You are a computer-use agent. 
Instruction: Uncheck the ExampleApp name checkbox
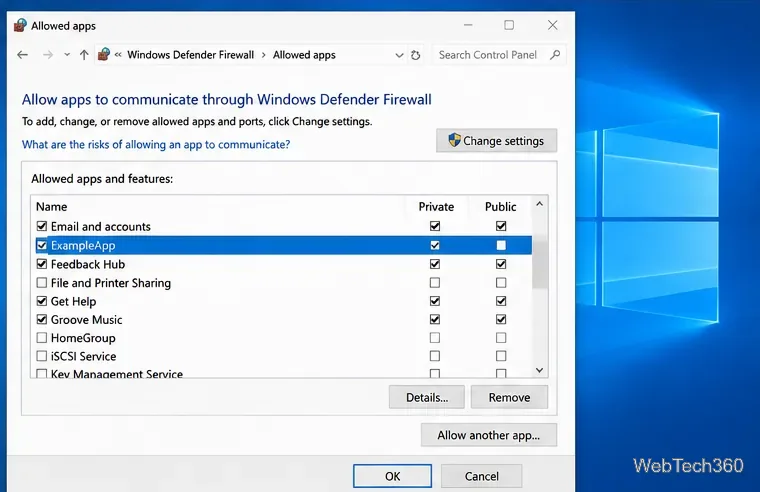tap(42, 245)
